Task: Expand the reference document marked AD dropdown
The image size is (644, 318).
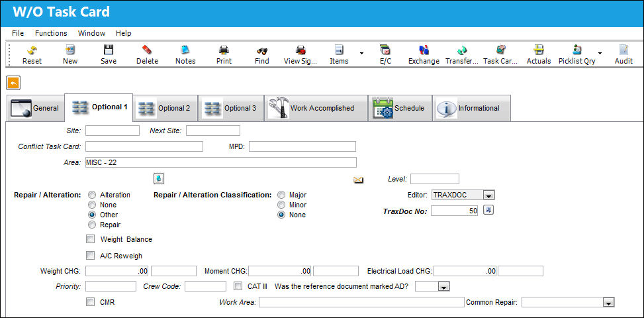Action: point(444,286)
